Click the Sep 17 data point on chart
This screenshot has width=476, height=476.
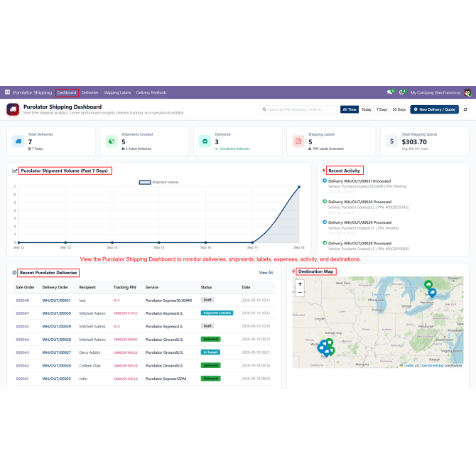[252, 242]
